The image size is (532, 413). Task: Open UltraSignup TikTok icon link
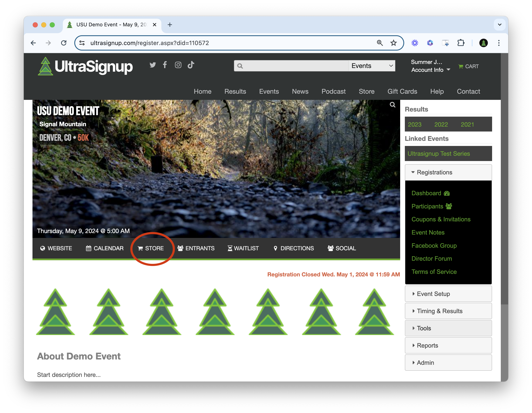[191, 65]
